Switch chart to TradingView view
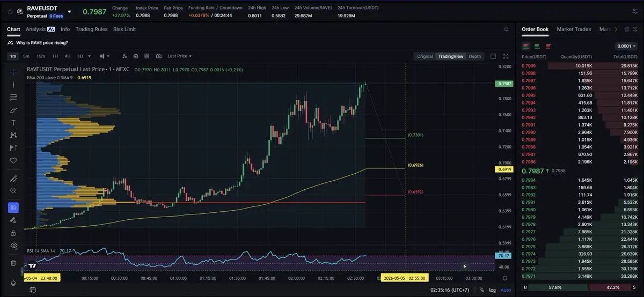 pos(450,56)
